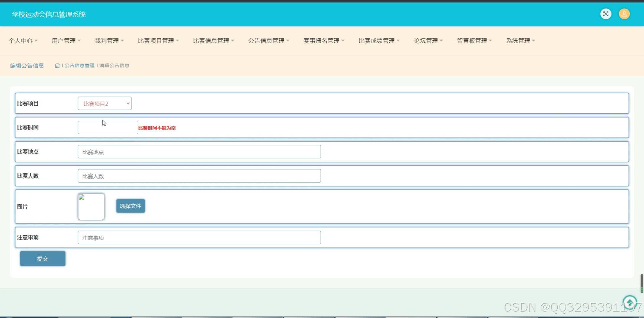Open the 个人中心 menu
The height and width of the screenshot is (318, 644).
[x=23, y=41]
